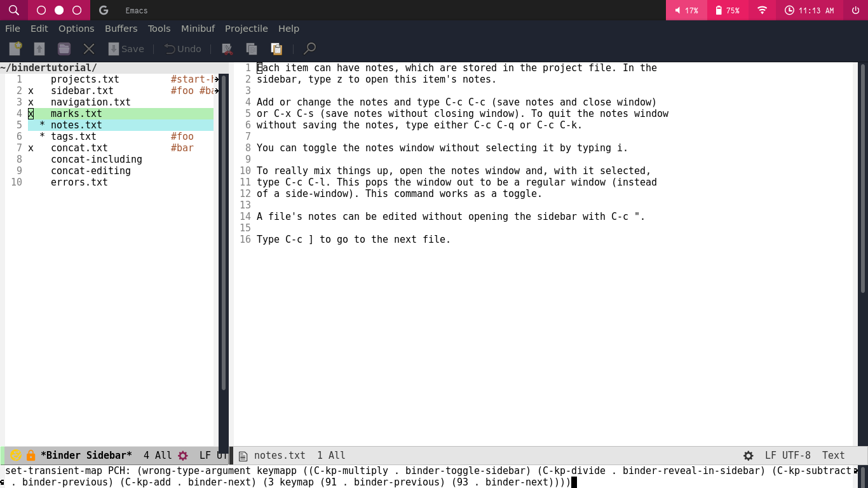Select notes.txt row in the sidebar
This screenshot has height=488, width=868.
[121, 125]
